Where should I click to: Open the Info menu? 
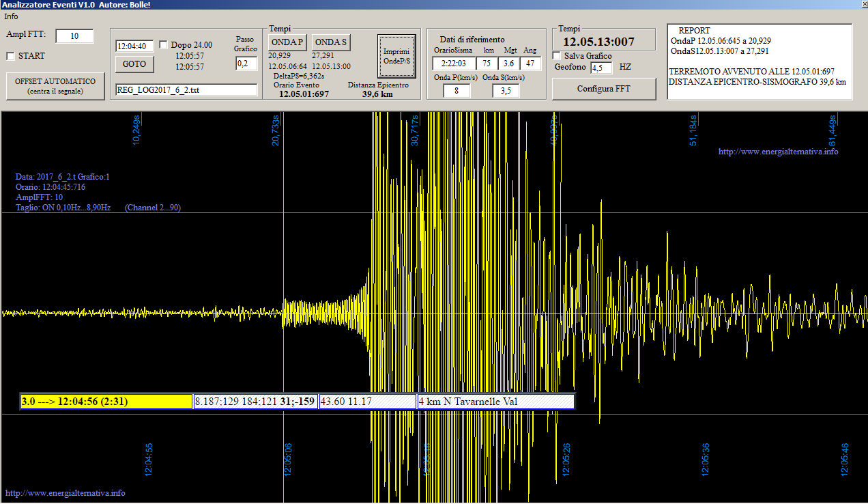pyautogui.click(x=11, y=16)
